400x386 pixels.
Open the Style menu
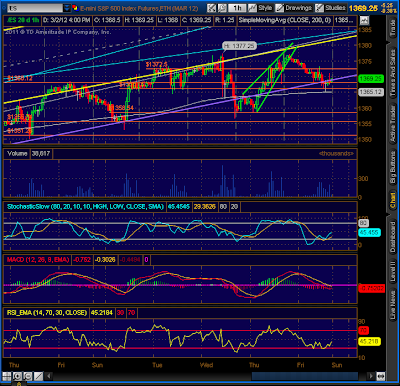click(x=260, y=8)
